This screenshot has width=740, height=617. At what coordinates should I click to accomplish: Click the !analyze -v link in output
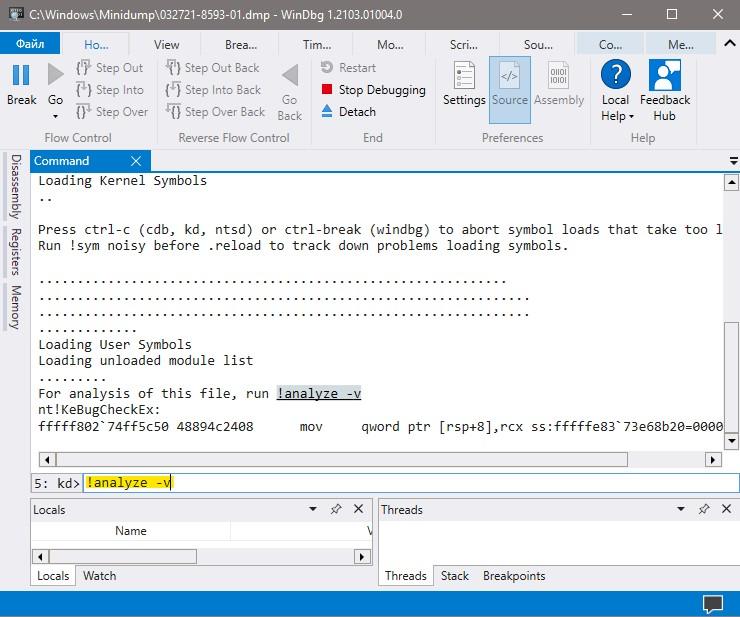pos(319,393)
